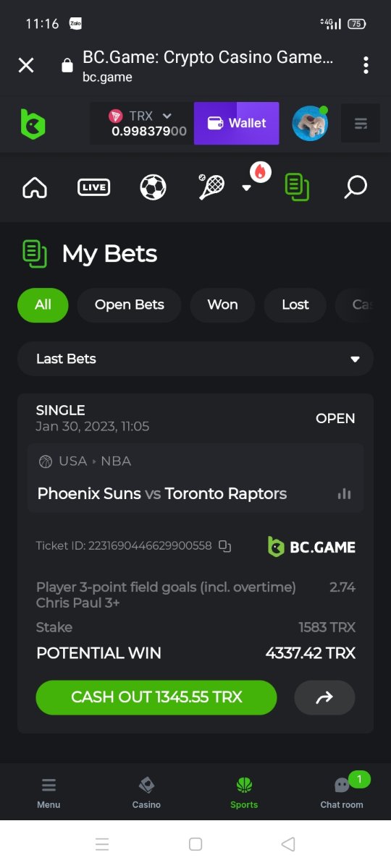
Task: Open LIVE events icon
Action: point(94,187)
